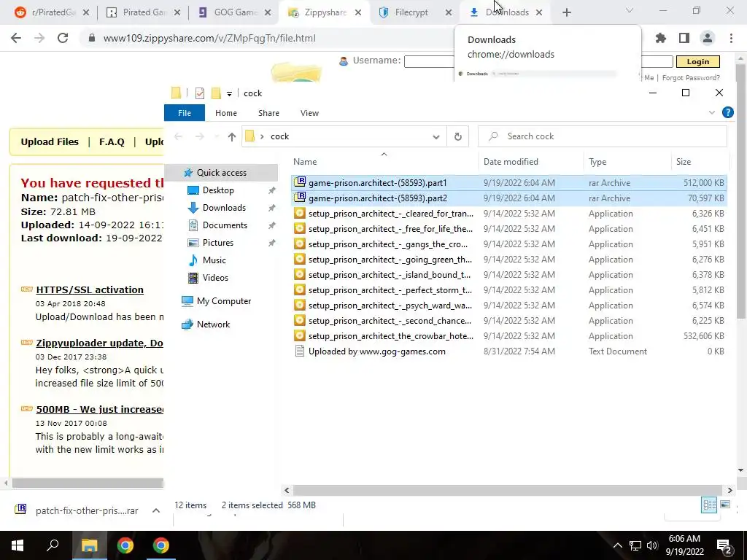Close the Filecrypt tab
The image size is (747, 560).
click(449, 12)
